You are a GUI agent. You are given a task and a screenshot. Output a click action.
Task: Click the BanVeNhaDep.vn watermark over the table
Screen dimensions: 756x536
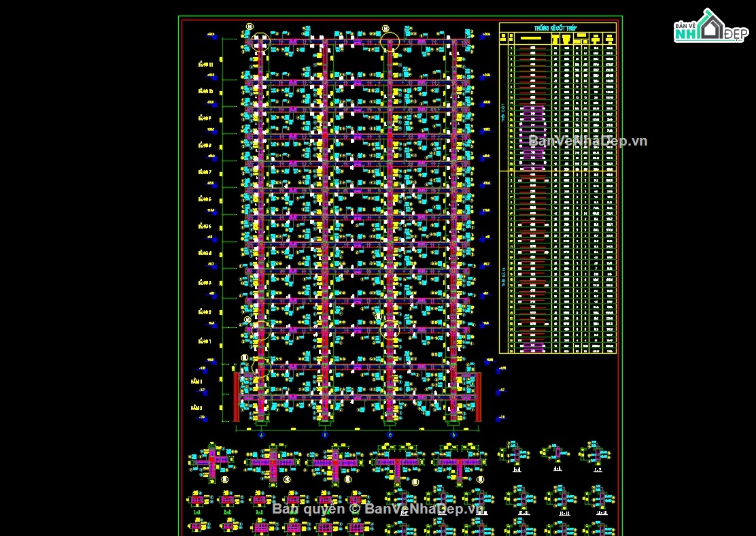click(587, 141)
